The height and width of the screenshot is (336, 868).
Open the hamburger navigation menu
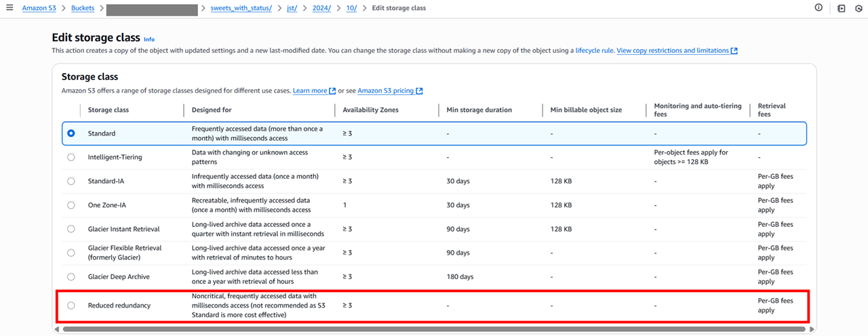(x=9, y=8)
